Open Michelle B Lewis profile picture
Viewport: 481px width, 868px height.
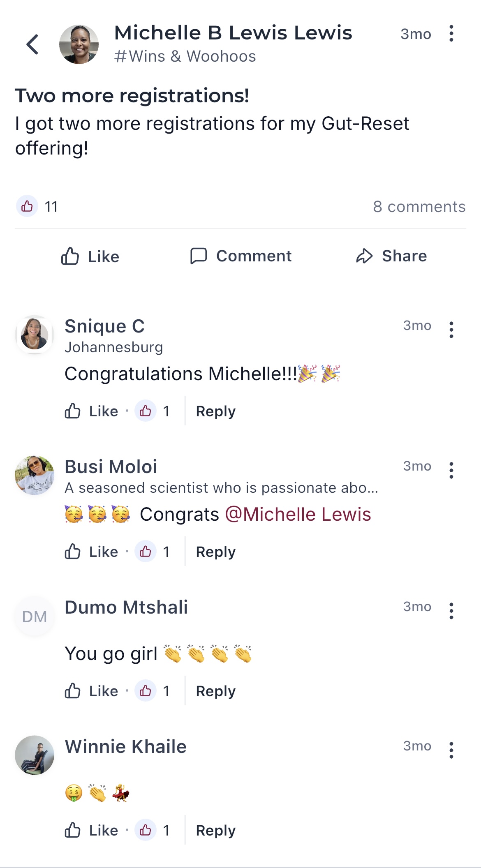pyautogui.click(x=79, y=44)
